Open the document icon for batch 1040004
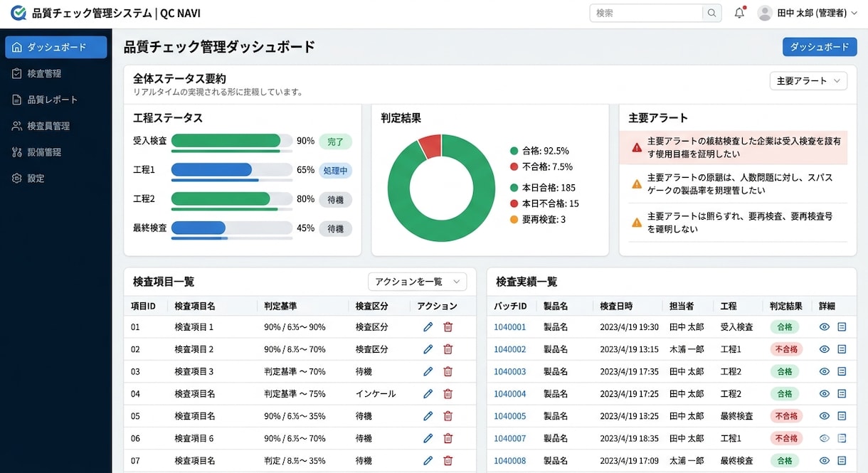 point(842,393)
